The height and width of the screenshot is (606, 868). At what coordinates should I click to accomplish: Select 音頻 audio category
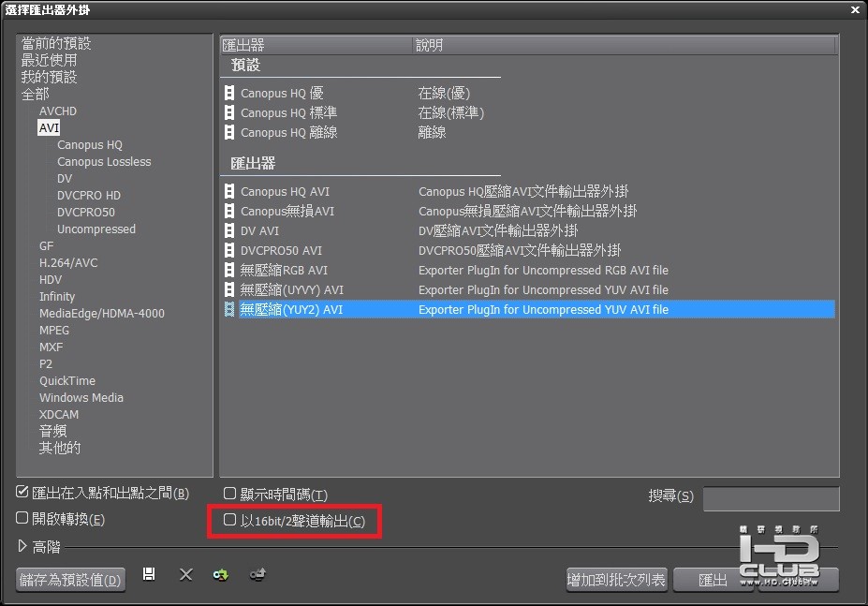pyautogui.click(x=52, y=431)
